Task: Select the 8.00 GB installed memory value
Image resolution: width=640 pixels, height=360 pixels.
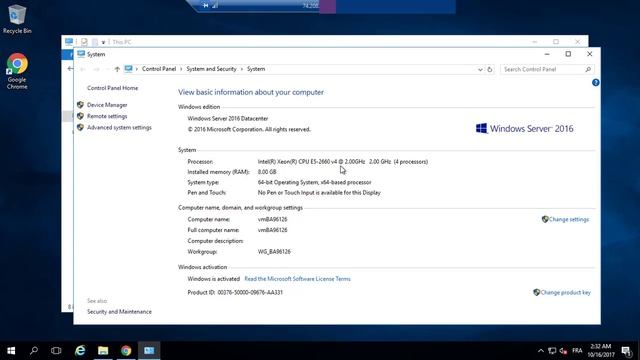Action: (x=267, y=172)
